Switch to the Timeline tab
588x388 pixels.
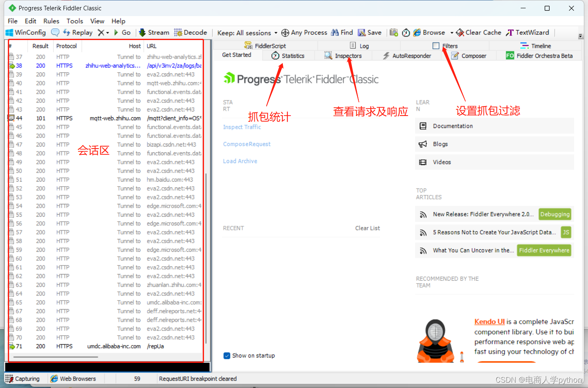(536, 46)
